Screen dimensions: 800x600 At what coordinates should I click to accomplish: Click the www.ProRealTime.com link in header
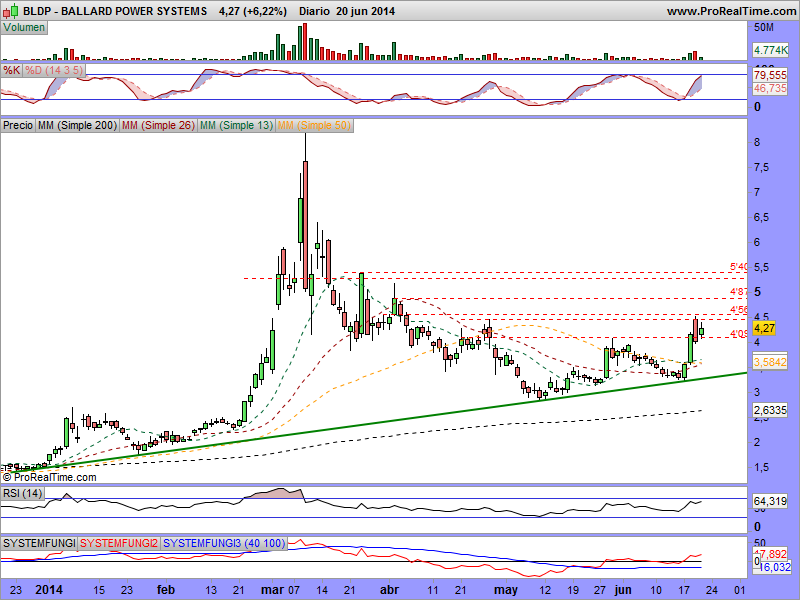pyautogui.click(x=731, y=11)
